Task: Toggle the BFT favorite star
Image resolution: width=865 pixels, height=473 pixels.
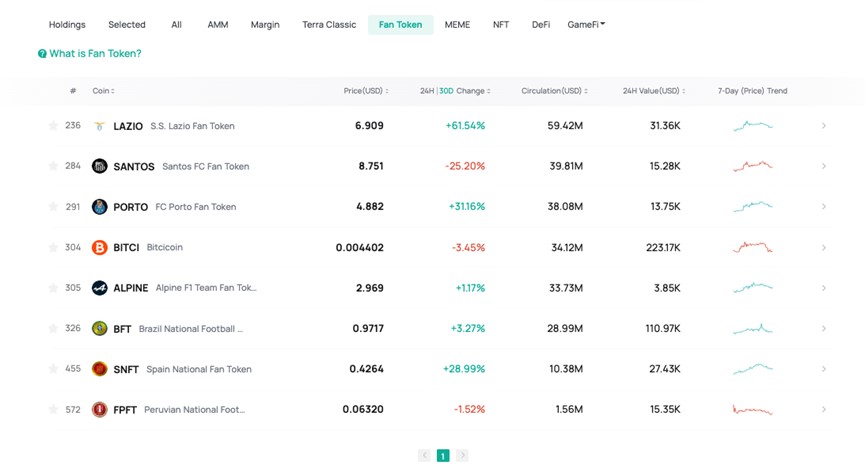Action: tap(53, 328)
